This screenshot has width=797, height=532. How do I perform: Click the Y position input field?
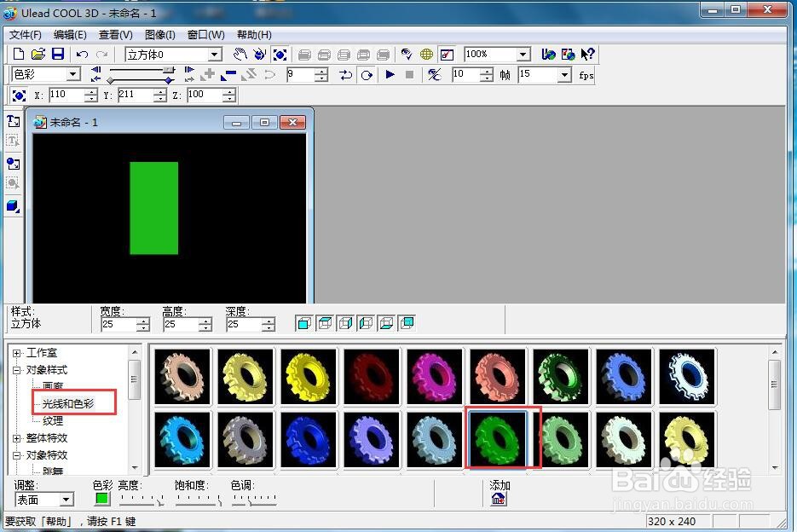(136, 95)
